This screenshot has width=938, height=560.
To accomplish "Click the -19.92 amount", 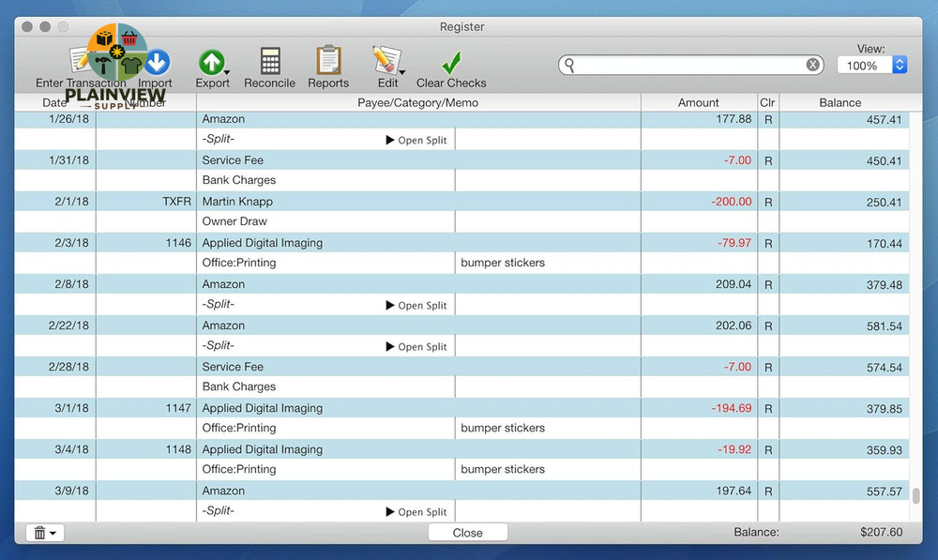I will [734, 449].
